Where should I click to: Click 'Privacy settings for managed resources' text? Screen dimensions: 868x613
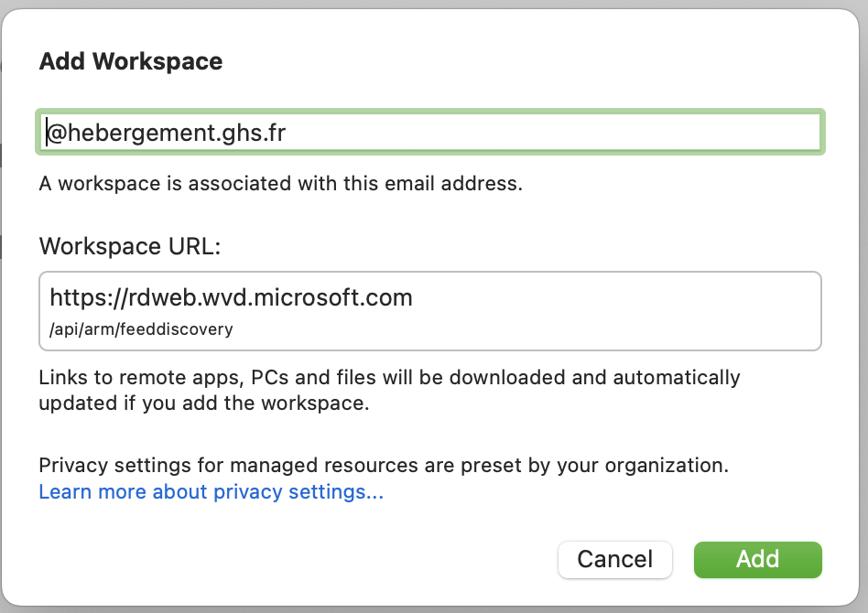[x=384, y=466]
